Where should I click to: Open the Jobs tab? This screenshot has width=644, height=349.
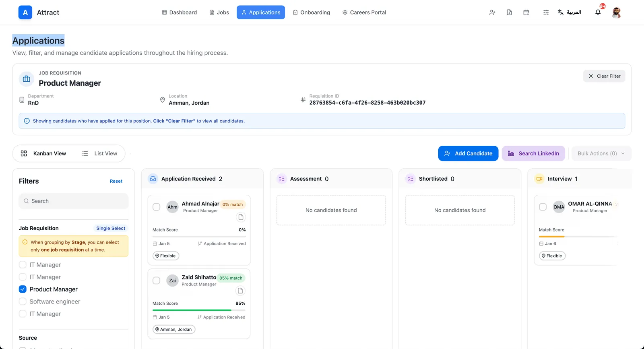(219, 12)
